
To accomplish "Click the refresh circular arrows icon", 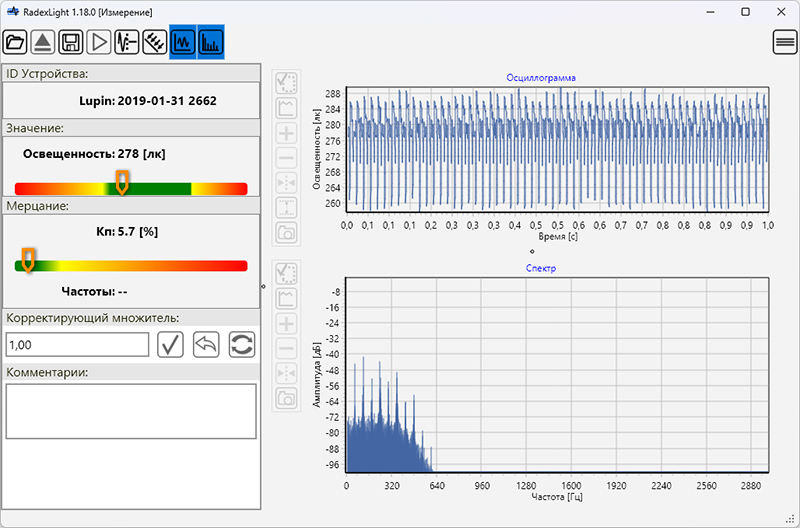I will pos(242,345).
